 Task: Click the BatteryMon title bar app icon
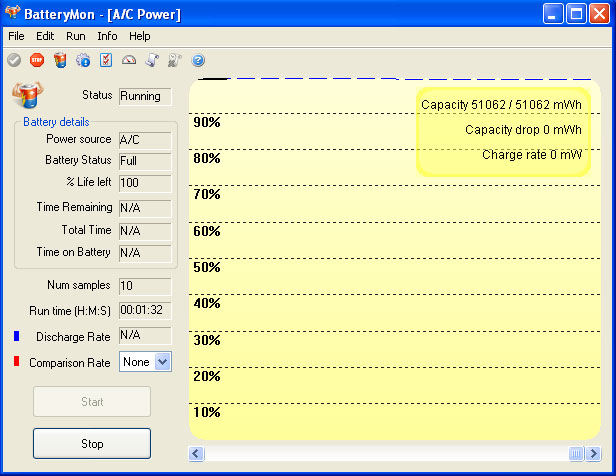pyautogui.click(x=13, y=13)
